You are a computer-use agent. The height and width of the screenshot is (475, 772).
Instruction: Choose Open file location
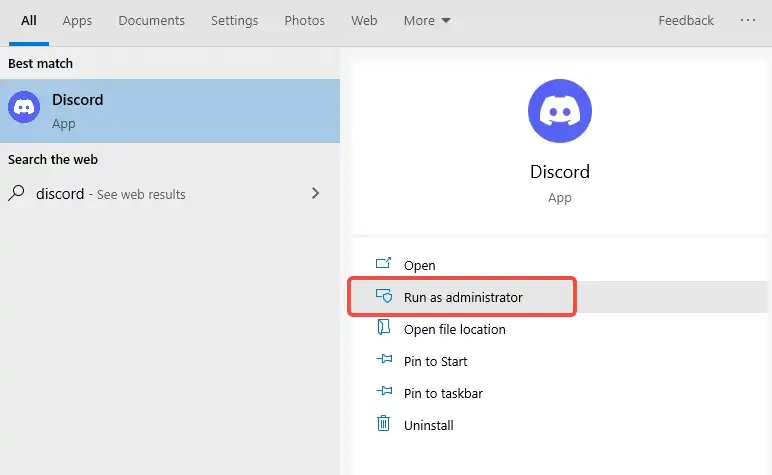click(x=560, y=329)
